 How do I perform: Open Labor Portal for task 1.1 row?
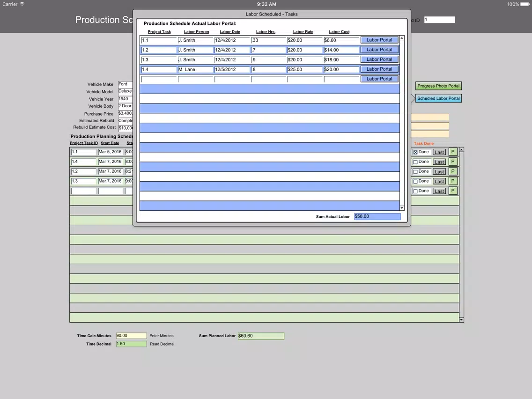379,40
